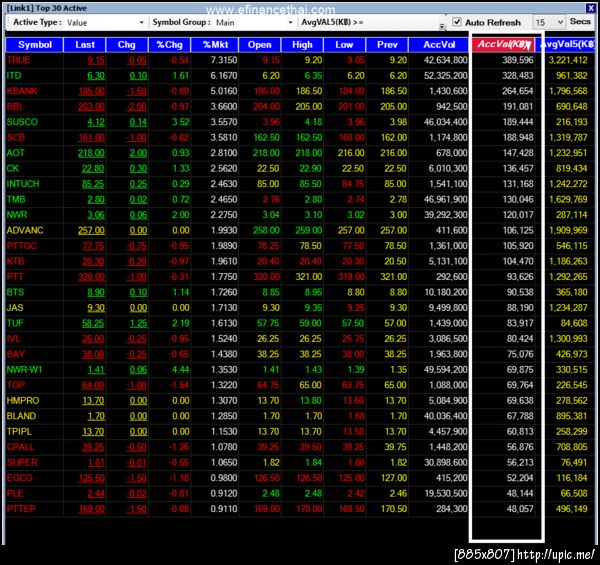Sort by Low column header
600x565 pixels.
[344, 45]
